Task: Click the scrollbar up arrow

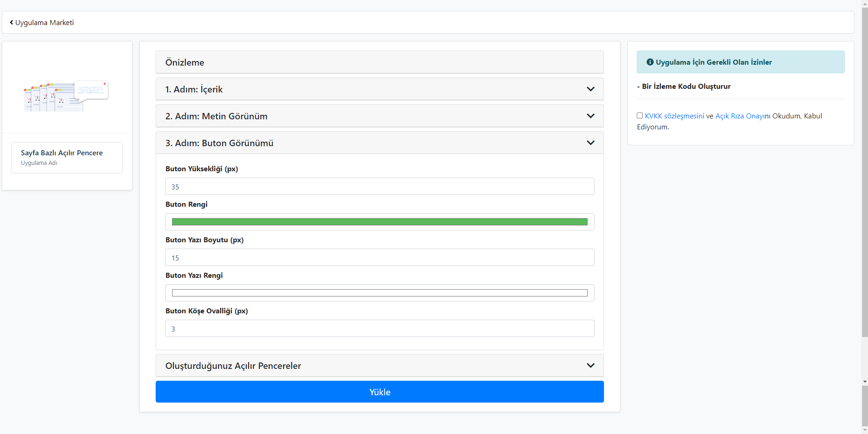Action: (865, 4)
